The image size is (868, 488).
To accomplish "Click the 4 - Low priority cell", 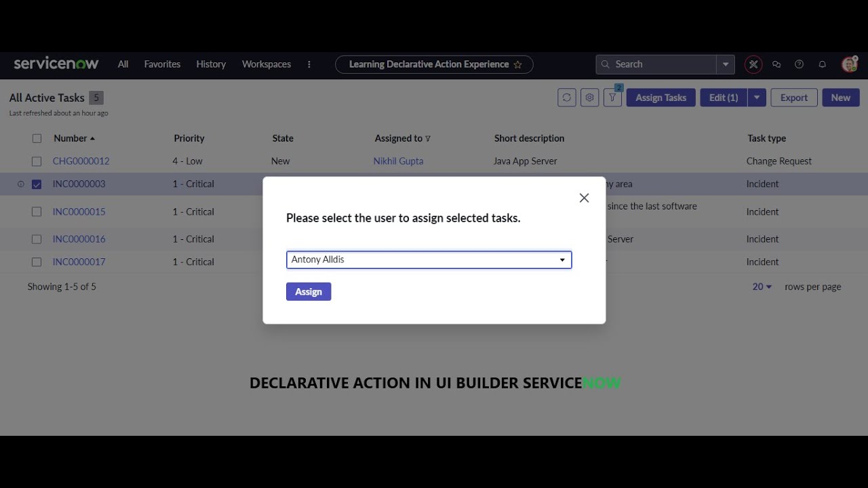I will (x=187, y=161).
